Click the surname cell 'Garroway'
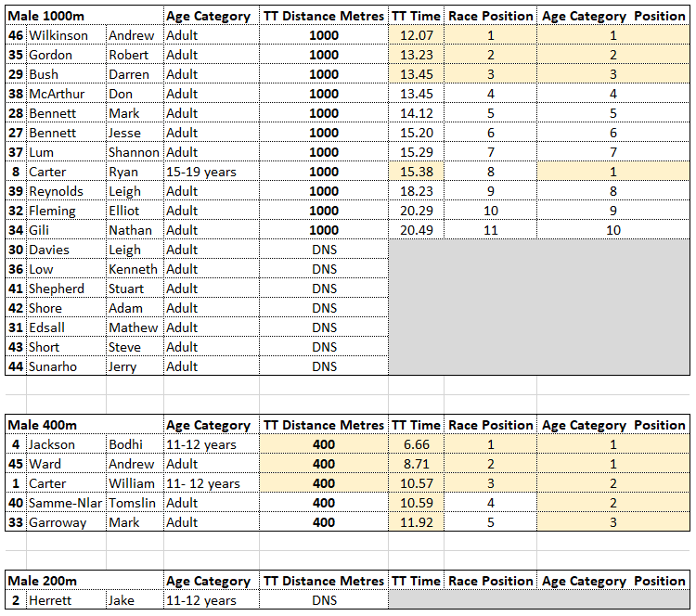Viewport: 696px width, 616px height. (x=58, y=522)
